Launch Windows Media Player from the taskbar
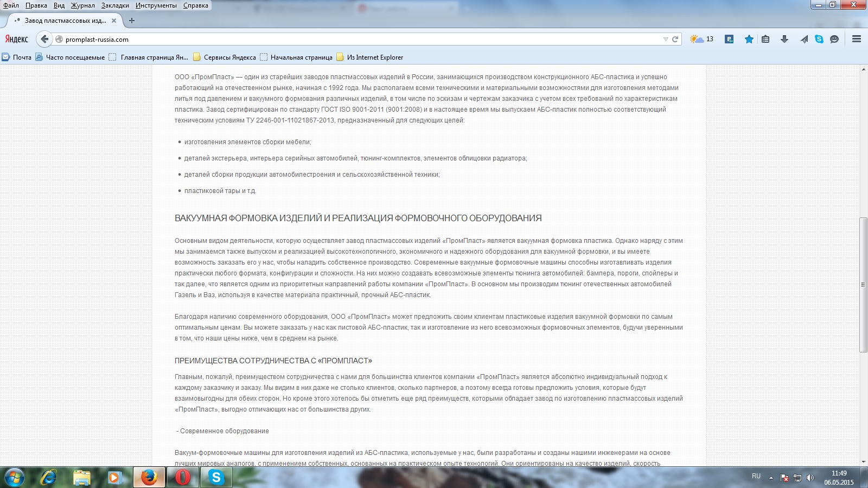This screenshot has height=488, width=868. [114, 477]
